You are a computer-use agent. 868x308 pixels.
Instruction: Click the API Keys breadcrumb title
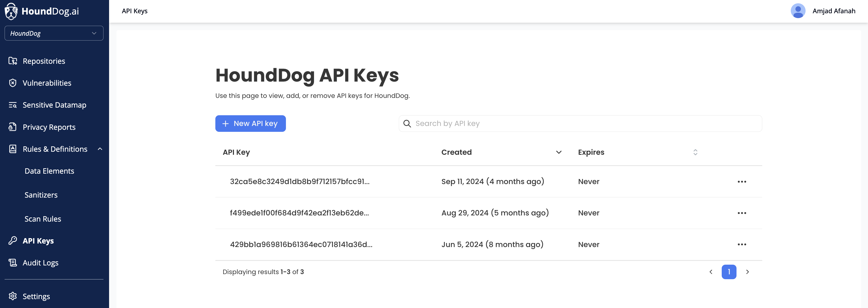tap(135, 11)
